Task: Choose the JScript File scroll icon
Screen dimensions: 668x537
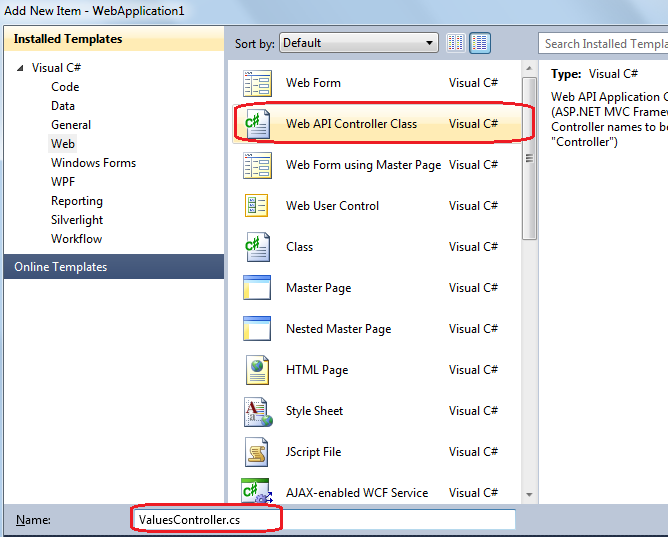Action: click(x=257, y=452)
